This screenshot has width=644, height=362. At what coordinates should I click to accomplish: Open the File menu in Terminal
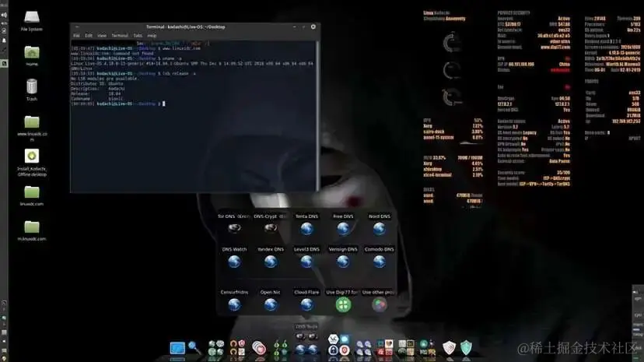(x=76, y=36)
